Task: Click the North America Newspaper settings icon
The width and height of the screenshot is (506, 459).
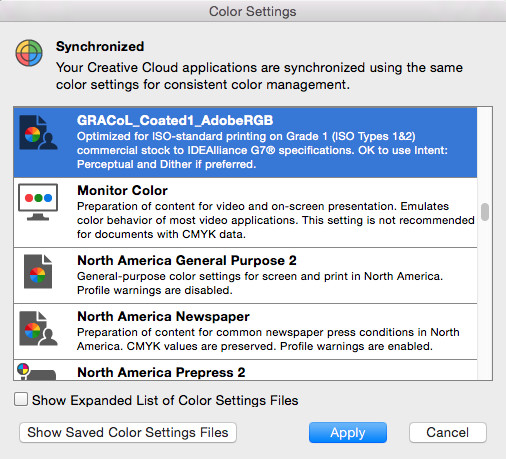Action: (x=38, y=329)
